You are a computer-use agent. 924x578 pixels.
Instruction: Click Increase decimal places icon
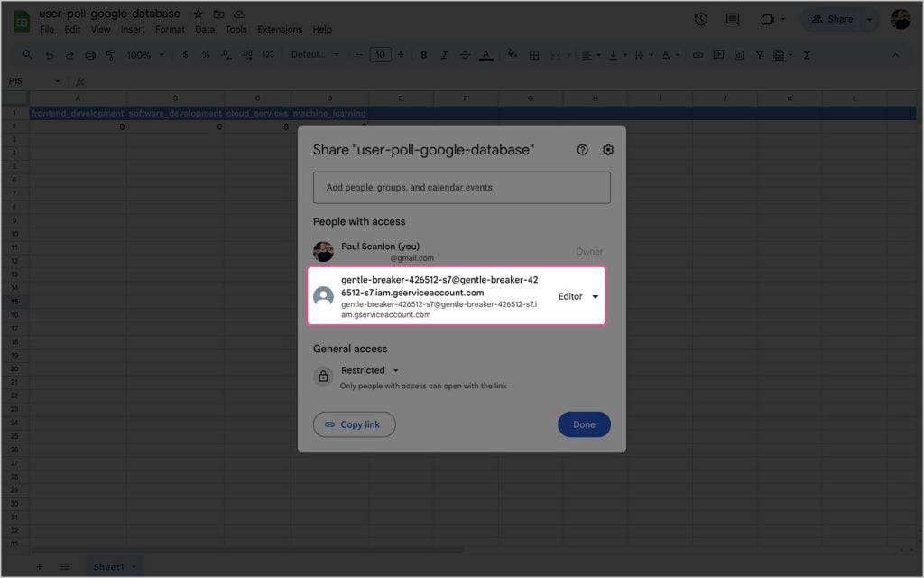(x=247, y=55)
